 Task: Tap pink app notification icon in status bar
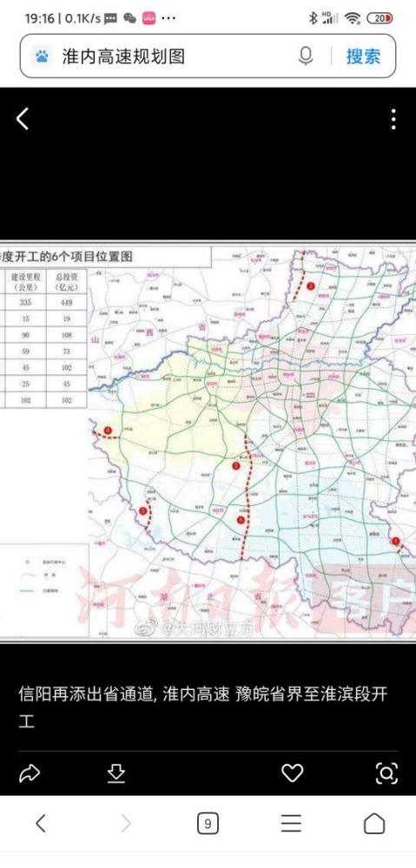(149, 18)
